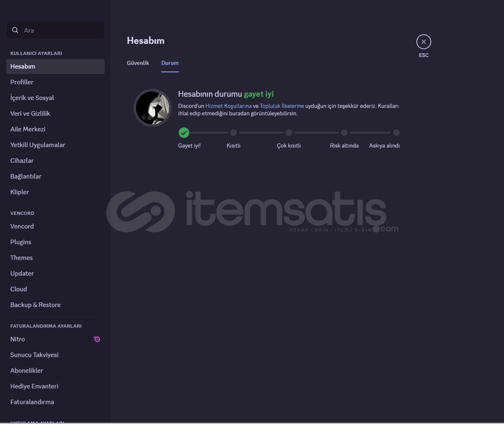Viewport: 504px width, 424px height.
Task: Click the 'VENCORD' section header
Action: [x=22, y=213]
